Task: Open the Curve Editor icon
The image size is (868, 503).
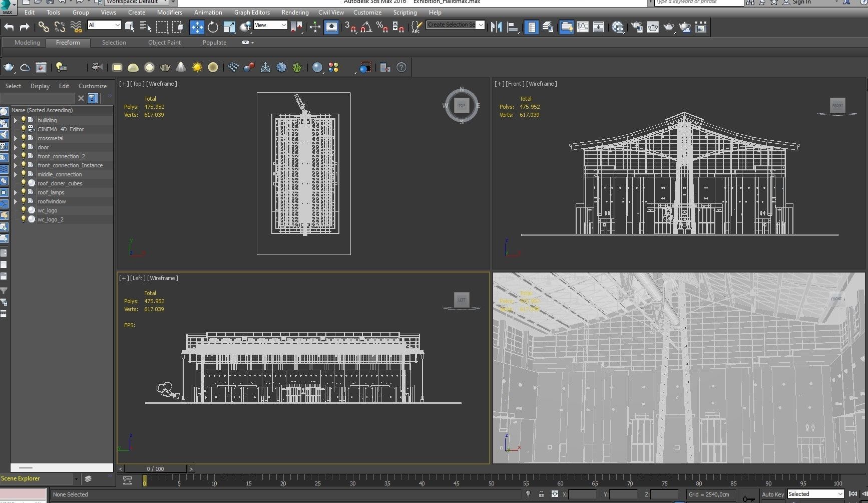Action: (x=583, y=27)
